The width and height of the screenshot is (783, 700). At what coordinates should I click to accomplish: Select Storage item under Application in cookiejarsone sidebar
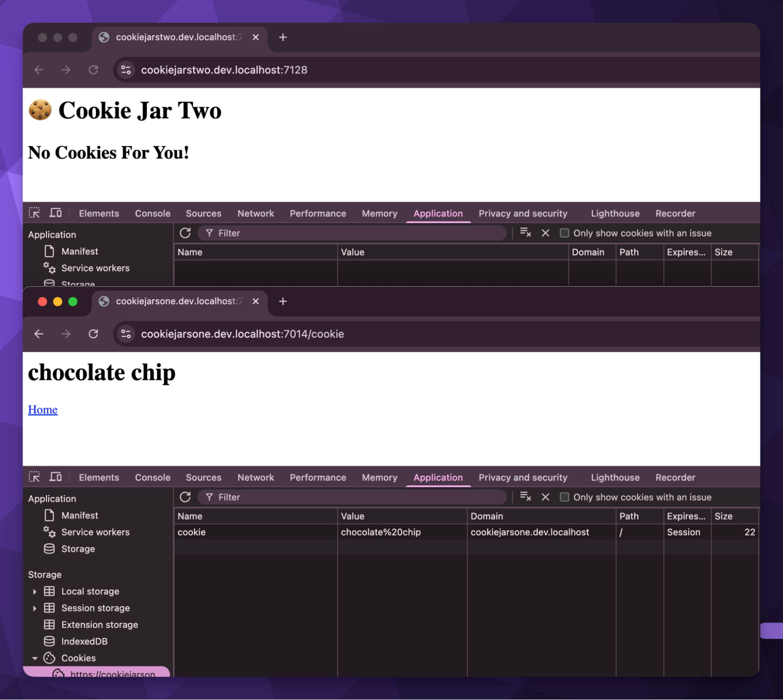78,549
